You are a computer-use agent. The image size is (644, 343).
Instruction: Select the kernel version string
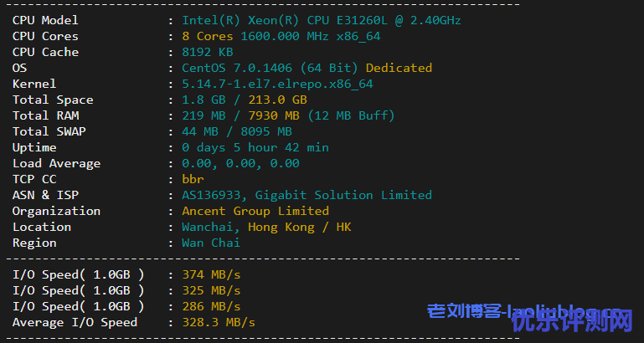277,84
